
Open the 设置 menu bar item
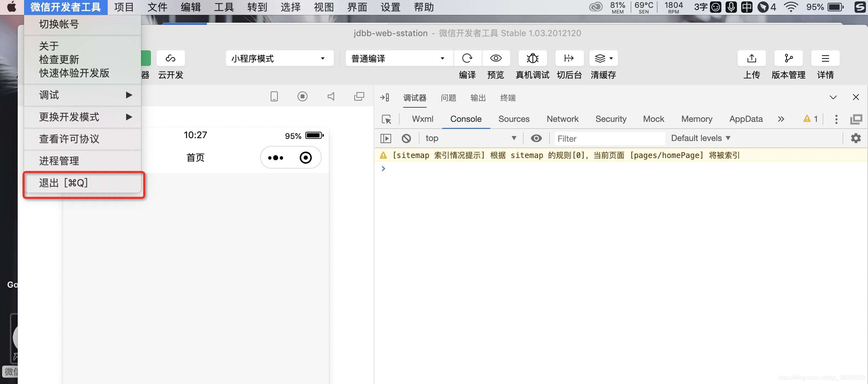point(390,7)
